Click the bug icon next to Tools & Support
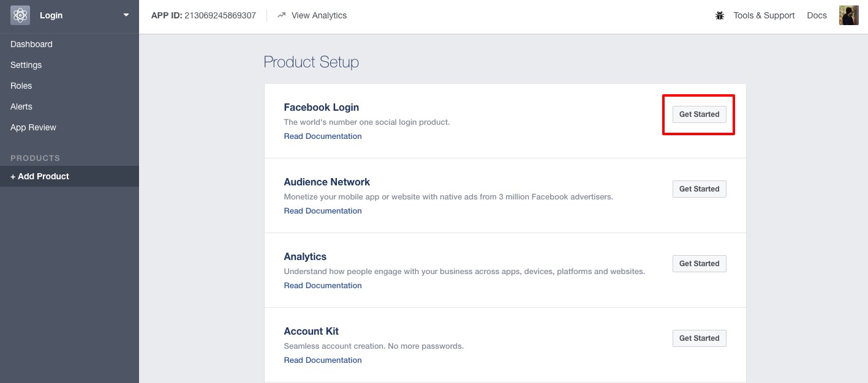Image resolution: width=868 pixels, height=383 pixels. point(720,15)
